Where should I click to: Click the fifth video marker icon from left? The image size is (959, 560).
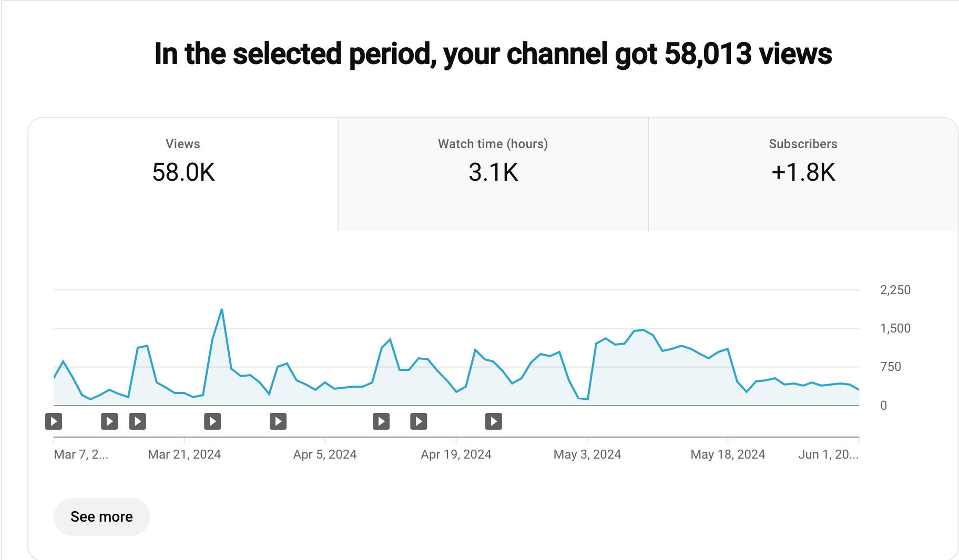278,421
